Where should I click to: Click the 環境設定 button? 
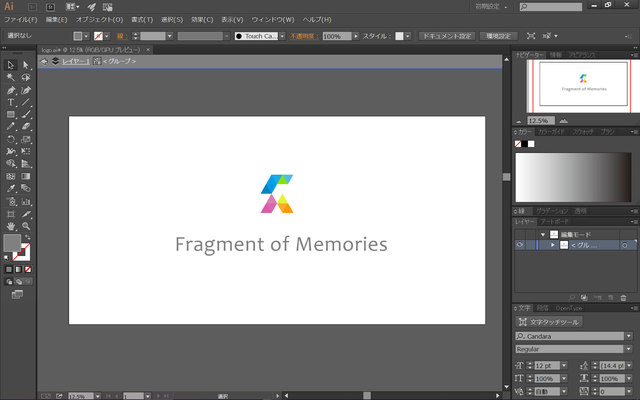pyautogui.click(x=498, y=36)
